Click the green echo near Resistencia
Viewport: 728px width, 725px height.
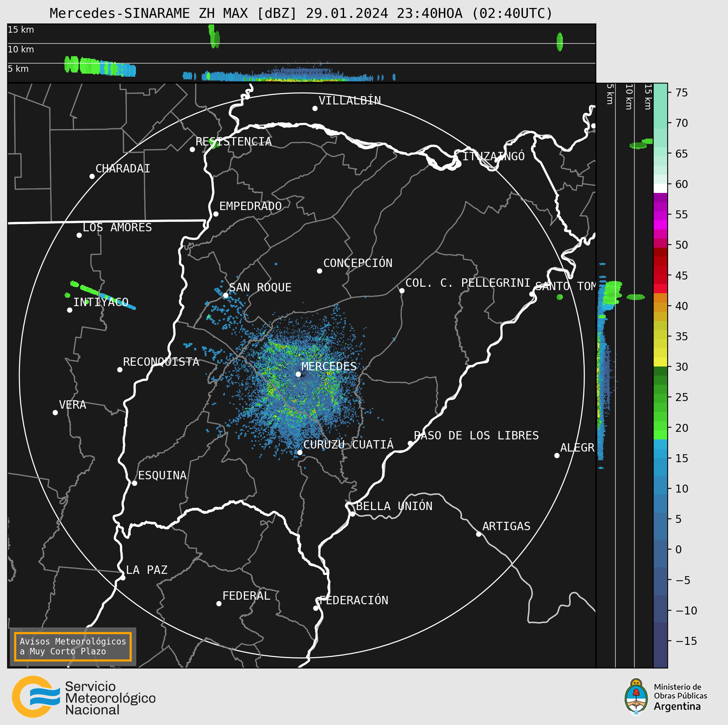click(x=214, y=144)
